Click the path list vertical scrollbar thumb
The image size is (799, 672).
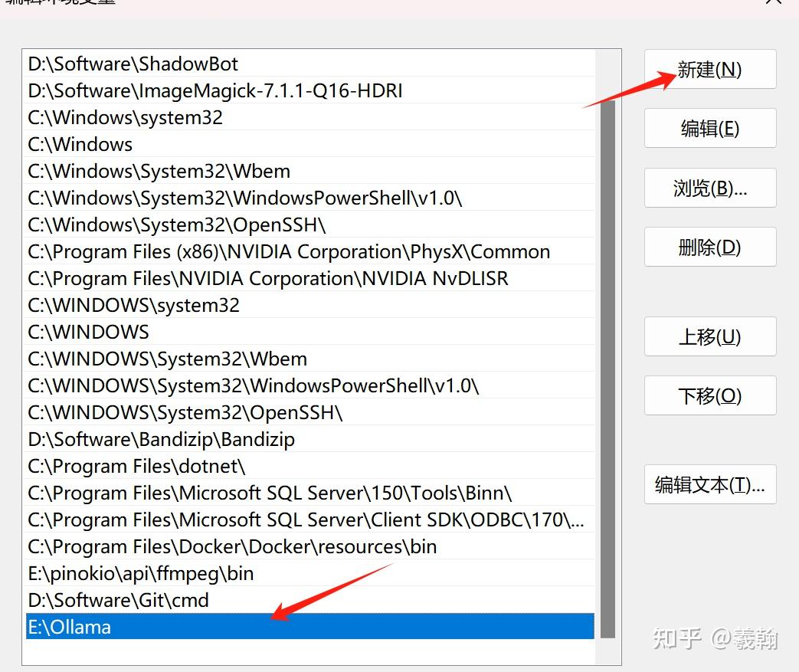(608, 369)
